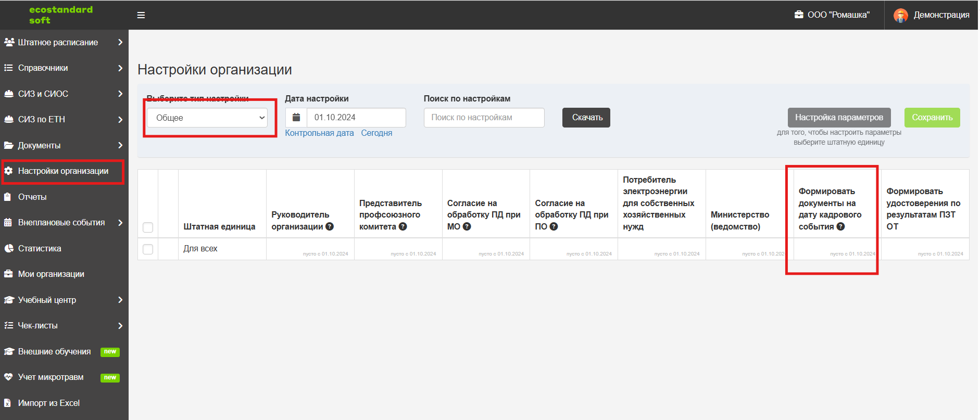Click briefcase icon beside ООО "Ромашка"
Screen dimensions: 980x420
click(799, 15)
